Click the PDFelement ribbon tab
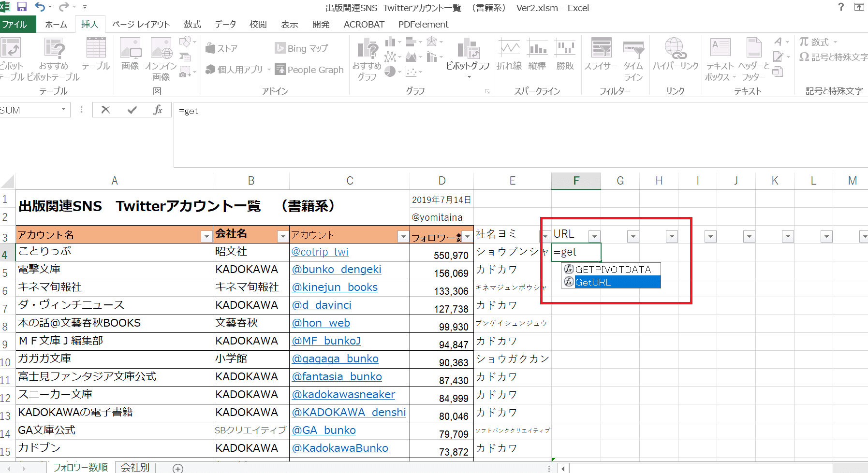This screenshot has width=868, height=473. [x=423, y=24]
